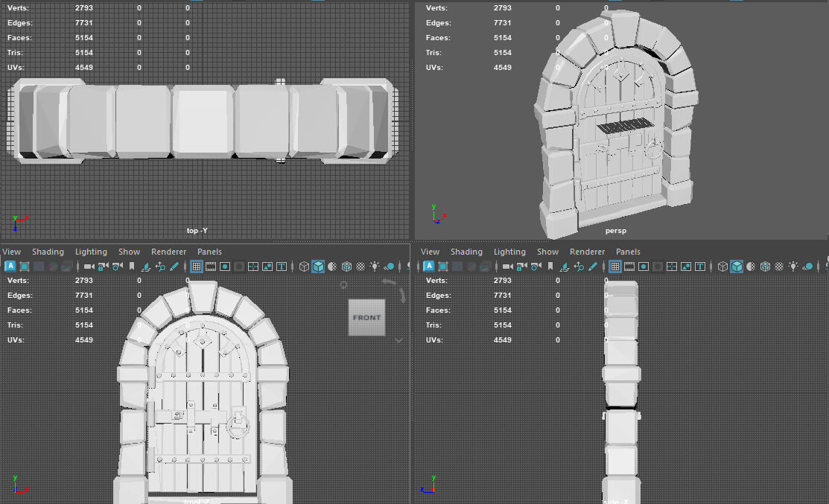Toggle Grid display in side panel toolbar
829x504 pixels.
click(x=615, y=267)
